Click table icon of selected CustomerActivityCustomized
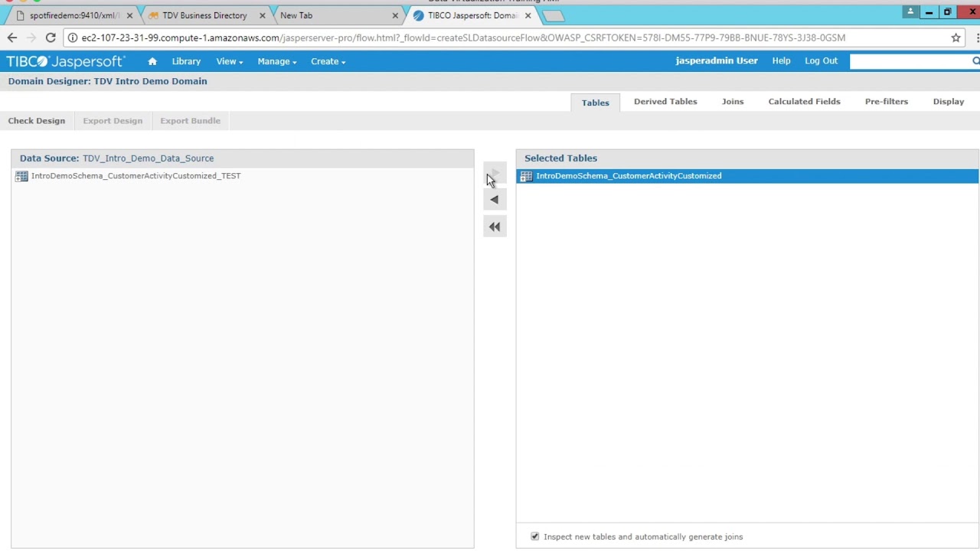The height and width of the screenshot is (551, 980). (526, 176)
